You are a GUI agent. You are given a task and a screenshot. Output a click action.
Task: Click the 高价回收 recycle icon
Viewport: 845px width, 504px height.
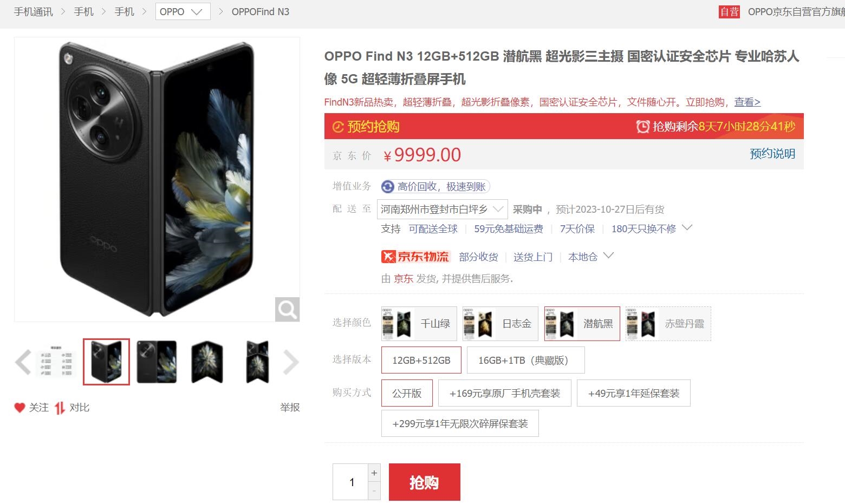tap(387, 187)
